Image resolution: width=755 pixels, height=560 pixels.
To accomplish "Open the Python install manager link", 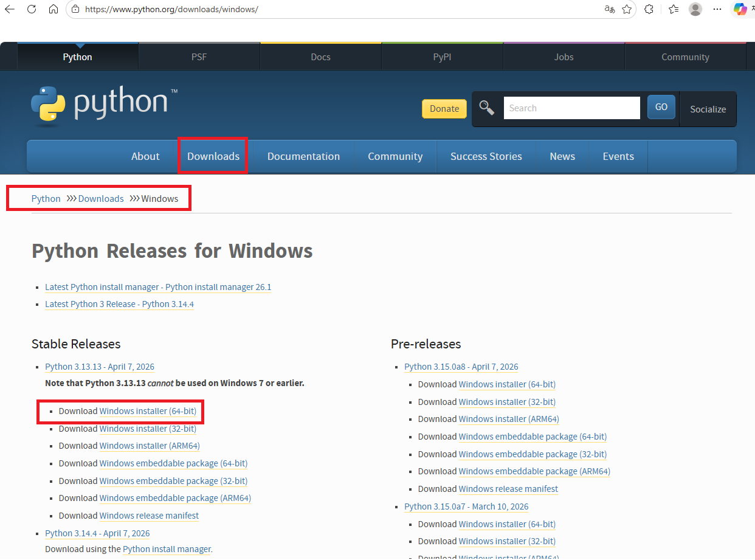I will pyautogui.click(x=167, y=549).
